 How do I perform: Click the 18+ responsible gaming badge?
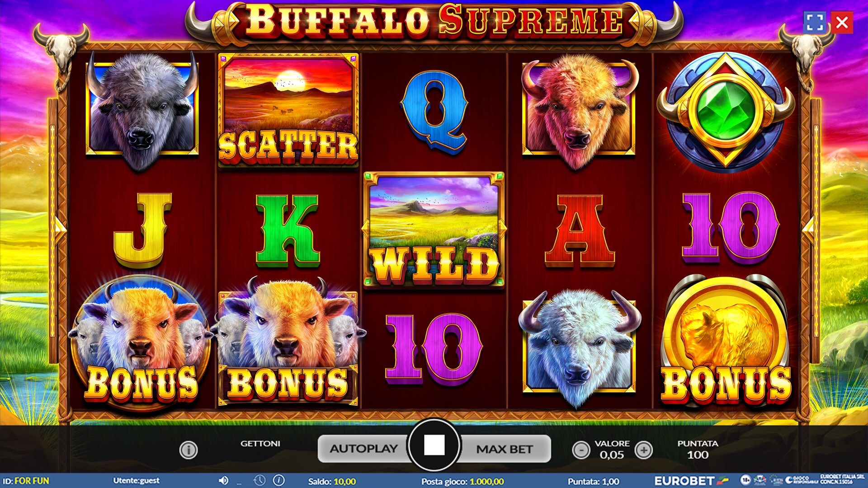[x=745, y=480]
